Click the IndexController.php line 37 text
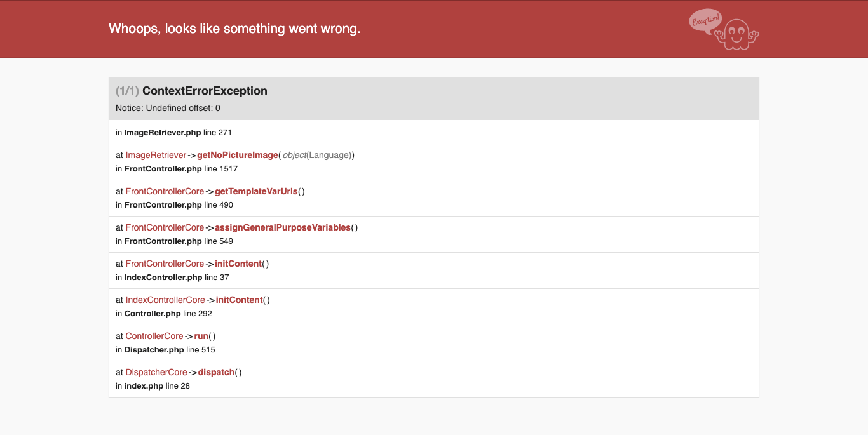This screenshot has height=435, width=868. (172, 278)
